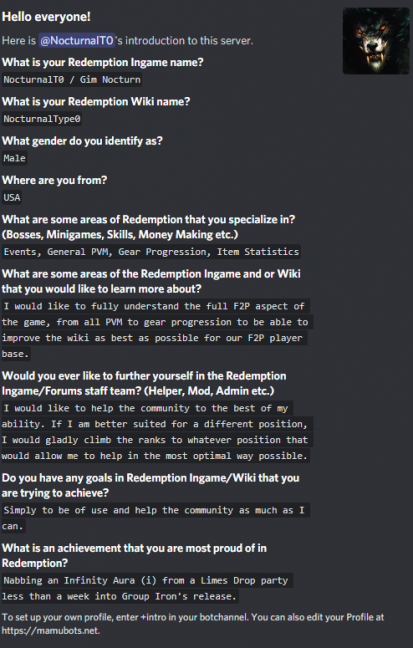
Task: Click the "What is your Redemption Ingame name?" heading
Action: (103, 62)
